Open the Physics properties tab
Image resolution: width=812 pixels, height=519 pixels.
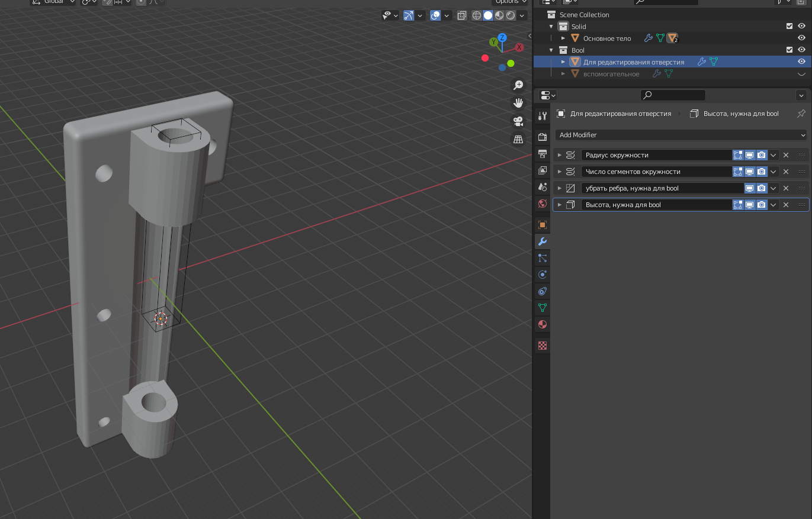(542, 275)
